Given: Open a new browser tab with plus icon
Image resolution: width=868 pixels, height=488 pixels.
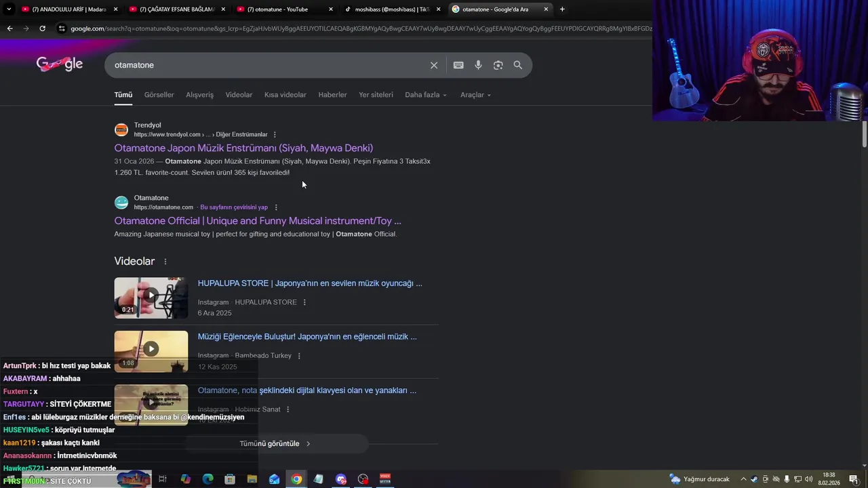Looking at the screenshot, I should tap(562, 9).
